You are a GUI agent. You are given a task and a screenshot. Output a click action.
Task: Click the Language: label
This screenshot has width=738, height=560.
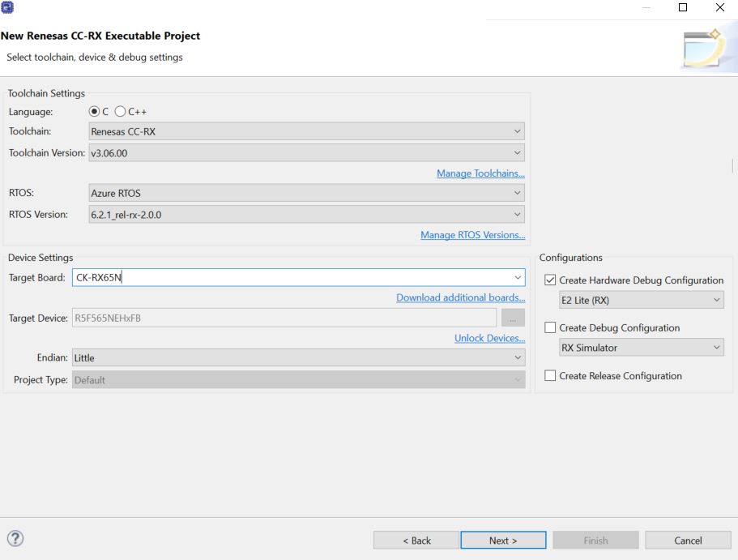point(31,112)
